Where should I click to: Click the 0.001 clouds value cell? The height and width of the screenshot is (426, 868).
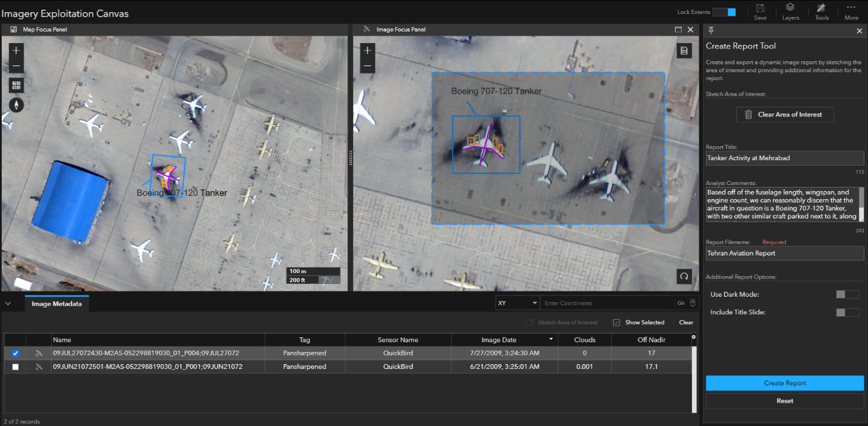click(x=585, y=367)
